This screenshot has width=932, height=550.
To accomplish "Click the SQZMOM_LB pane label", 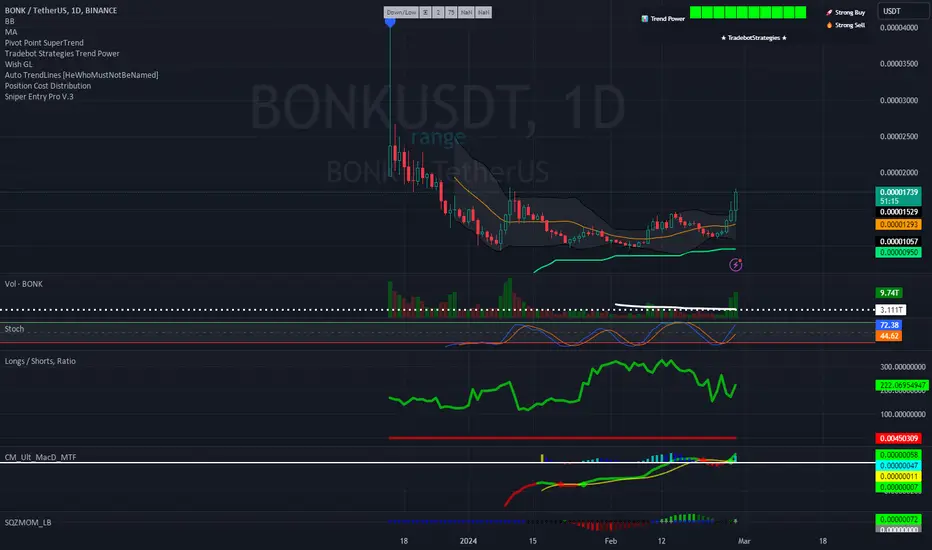I will coord(28,522).
